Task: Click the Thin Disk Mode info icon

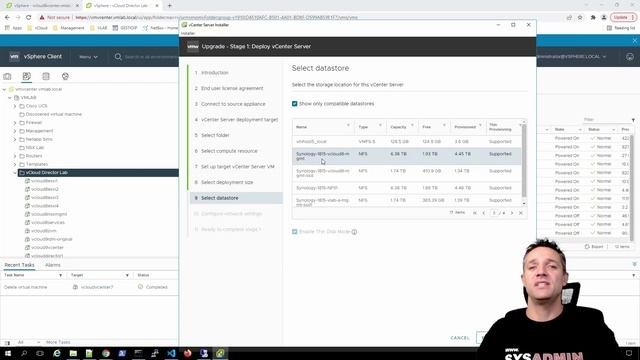Action: click(354, 232)
